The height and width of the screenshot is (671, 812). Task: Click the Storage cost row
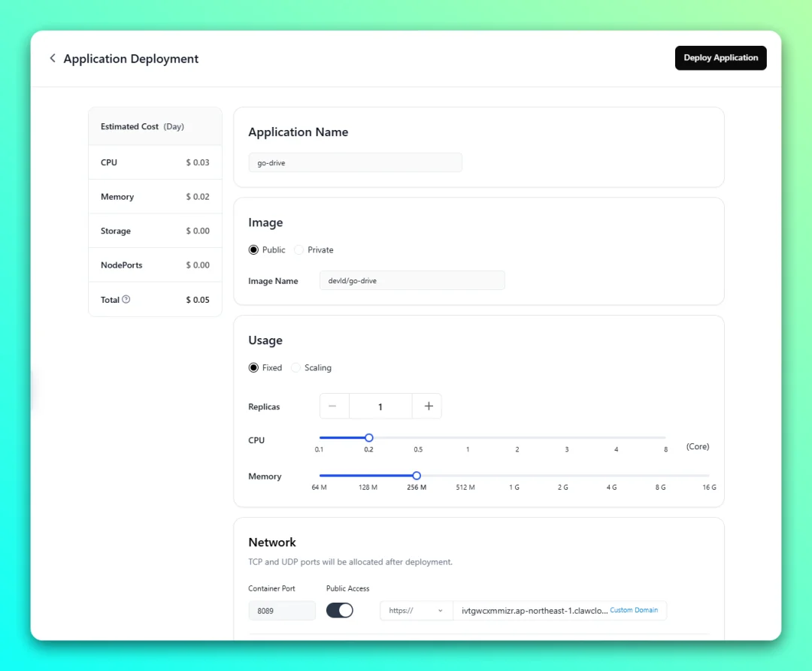click(x=156, y=231)
